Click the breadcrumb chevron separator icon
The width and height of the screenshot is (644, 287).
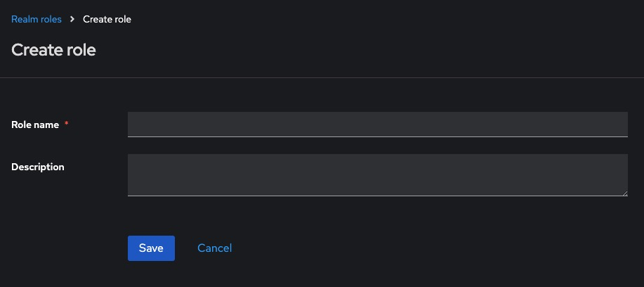[x=72, y=20]
